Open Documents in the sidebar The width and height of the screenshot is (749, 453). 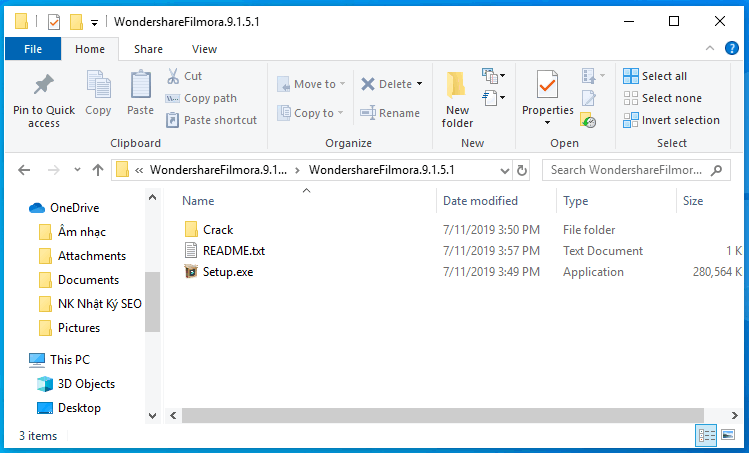pos(88,280)
